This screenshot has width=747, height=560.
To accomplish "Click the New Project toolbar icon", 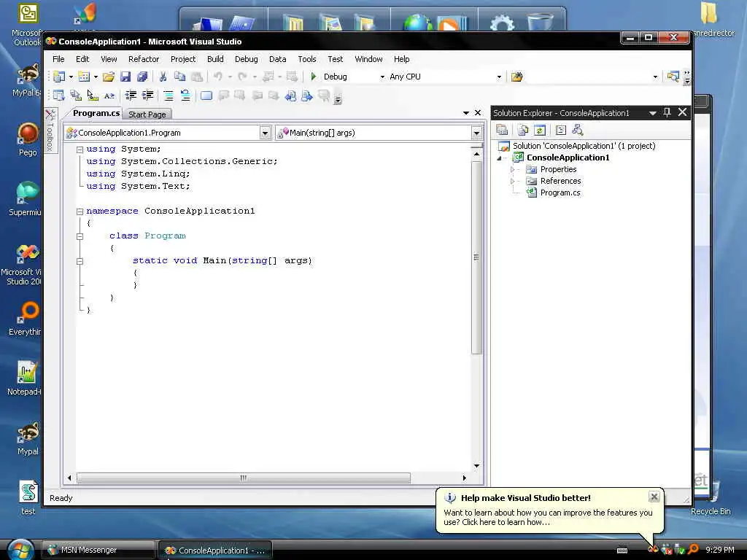I will tap(59, 77).
